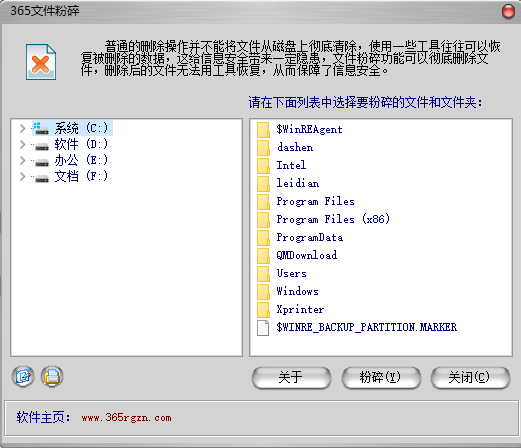521x448 pixels.
Task: Click the Windows folder icon
Action: click(263, 292)
